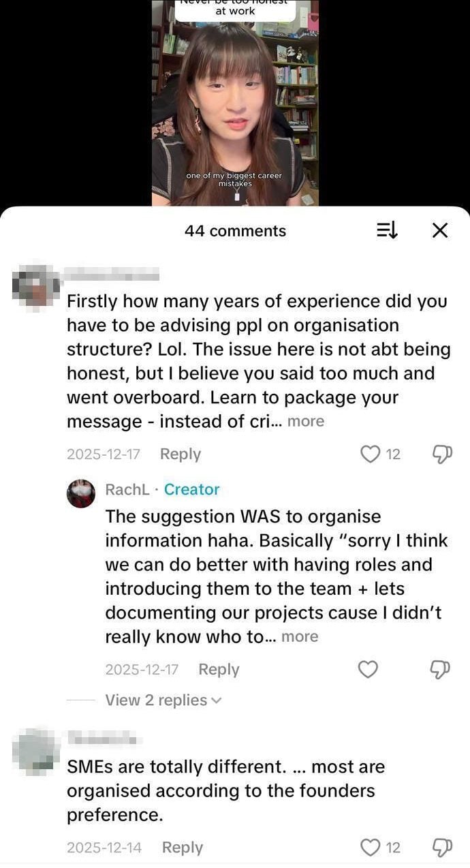
Task: Reply to RachL's creator comment
Action: point(219,670)
